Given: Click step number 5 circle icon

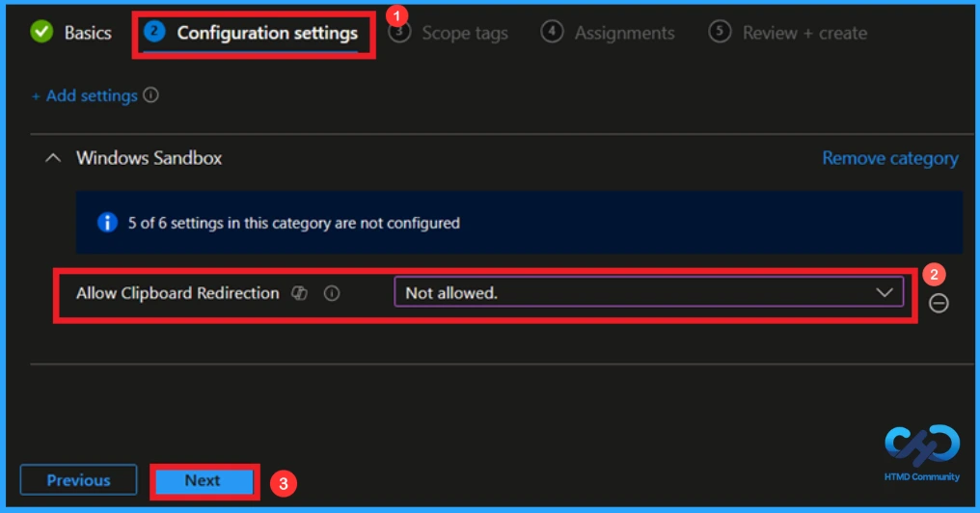Looking at the screenshot, I should [x=720, y=31].
